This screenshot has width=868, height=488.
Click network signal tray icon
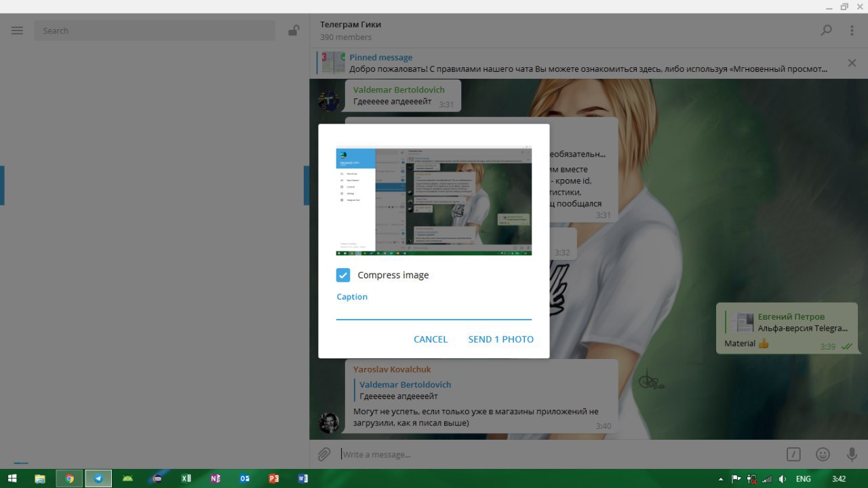(767, 478)
